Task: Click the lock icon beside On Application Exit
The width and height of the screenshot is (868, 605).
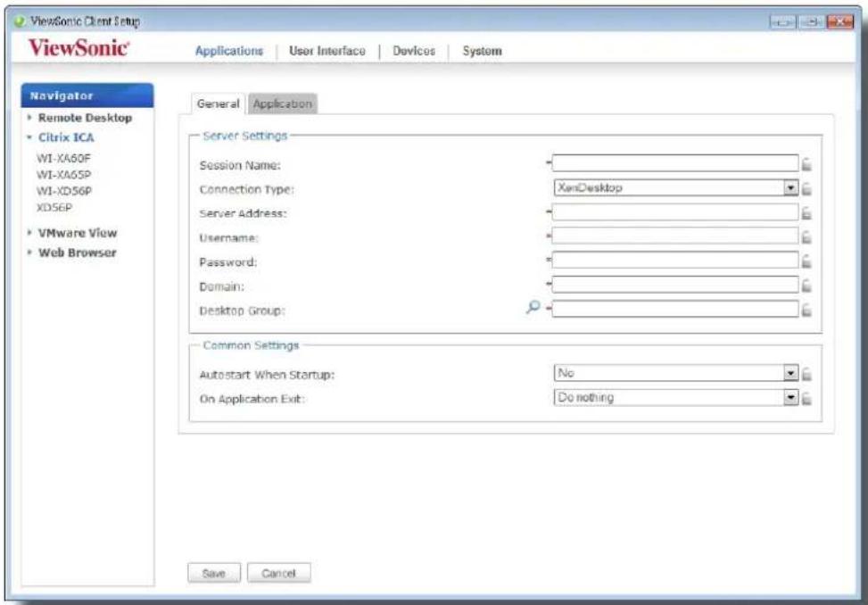Action: (806, 399)
